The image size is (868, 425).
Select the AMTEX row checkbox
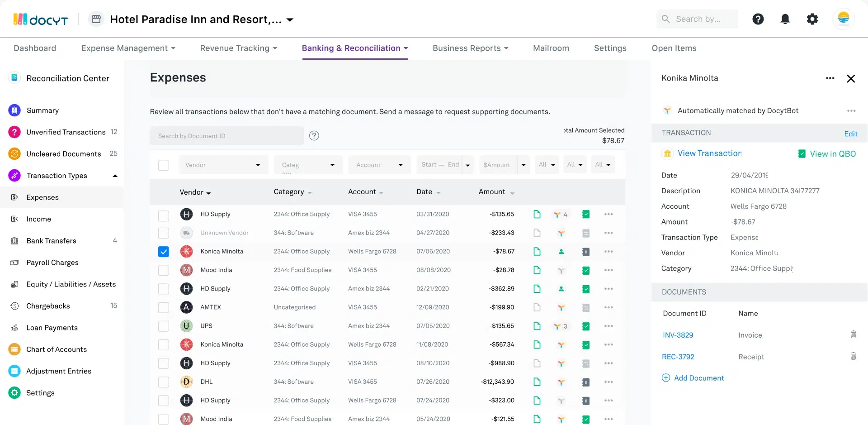tap(164, 307)
